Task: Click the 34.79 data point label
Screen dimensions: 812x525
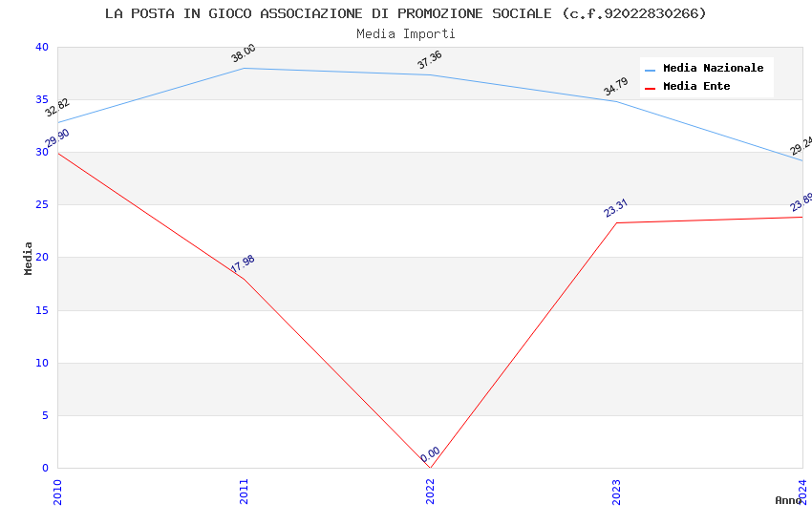Action: pos(616,87)
